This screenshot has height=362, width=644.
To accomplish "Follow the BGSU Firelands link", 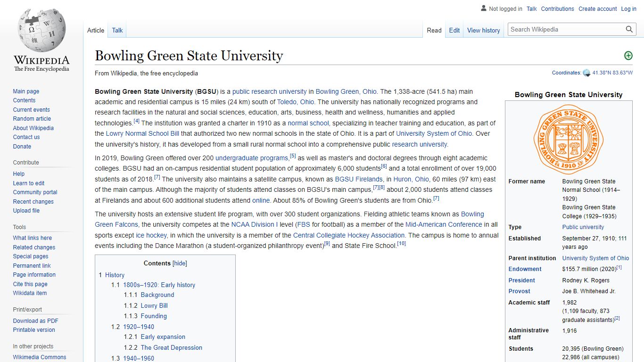I will tap(359, 179).
